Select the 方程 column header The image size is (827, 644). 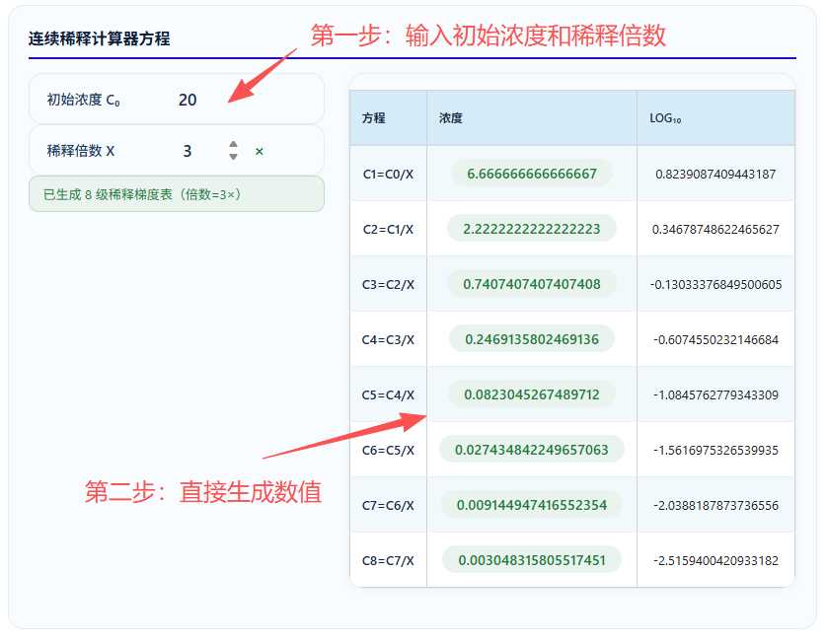[x=373, y=118]
